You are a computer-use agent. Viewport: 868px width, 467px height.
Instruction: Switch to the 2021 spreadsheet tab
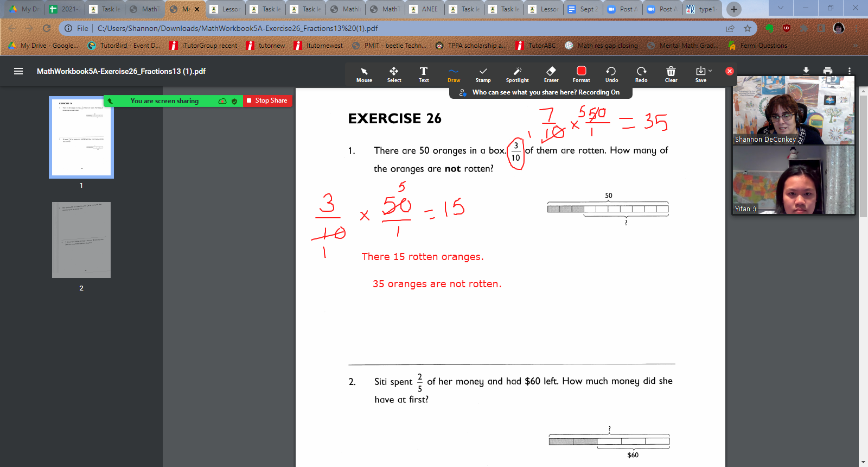[x=64, y=9]
